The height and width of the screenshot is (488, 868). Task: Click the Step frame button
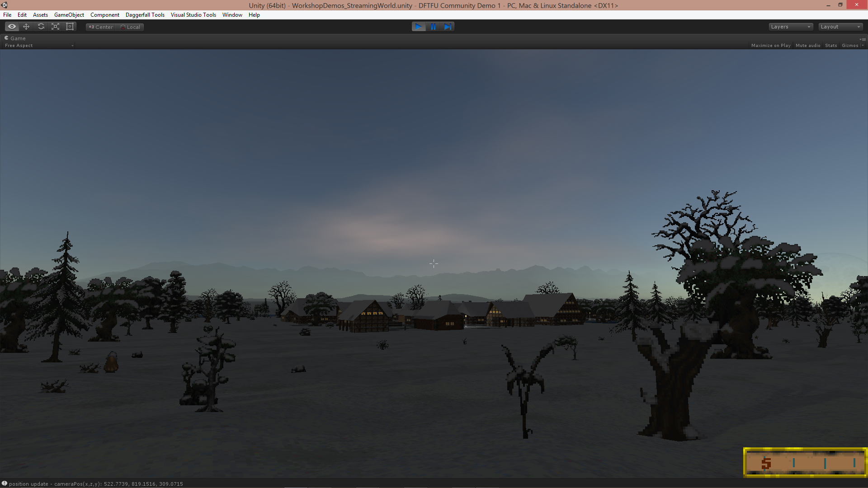coord(448,26)
